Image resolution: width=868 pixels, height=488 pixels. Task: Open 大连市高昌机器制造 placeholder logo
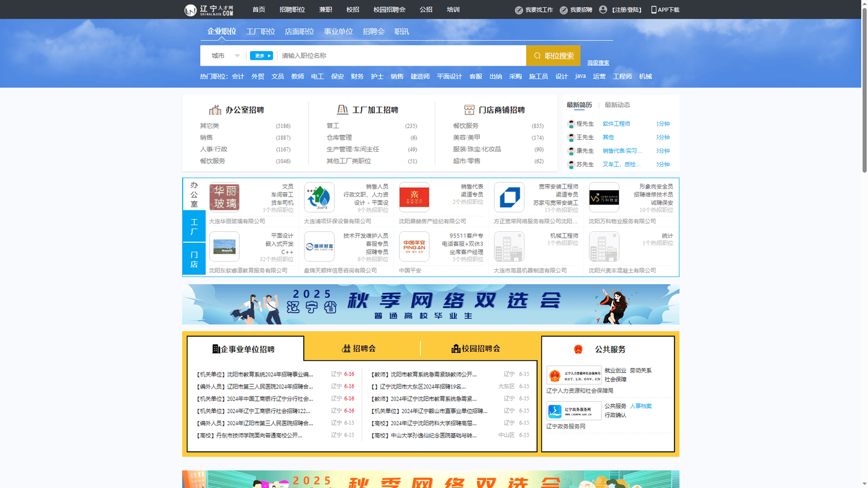(509, 247)
